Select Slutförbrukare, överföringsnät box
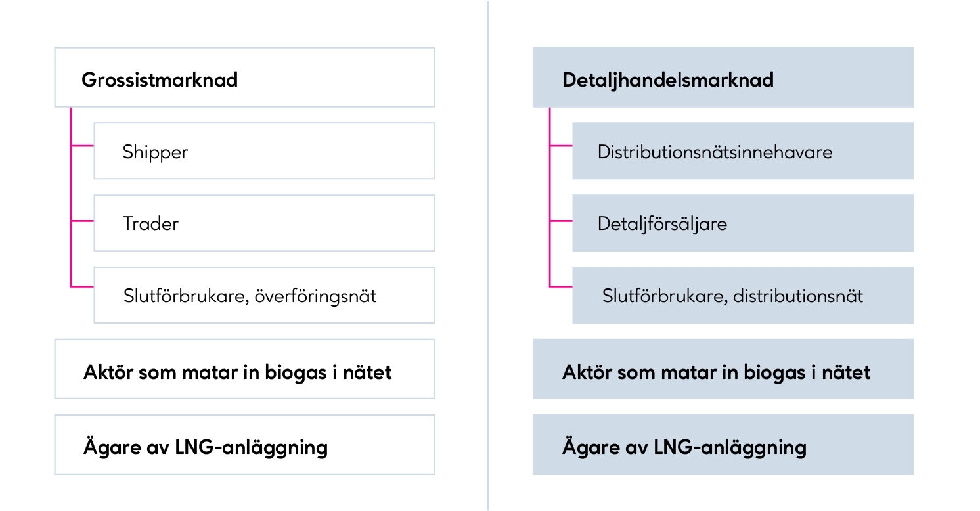This screenshot has height=511, width=980. coord(264,296)
